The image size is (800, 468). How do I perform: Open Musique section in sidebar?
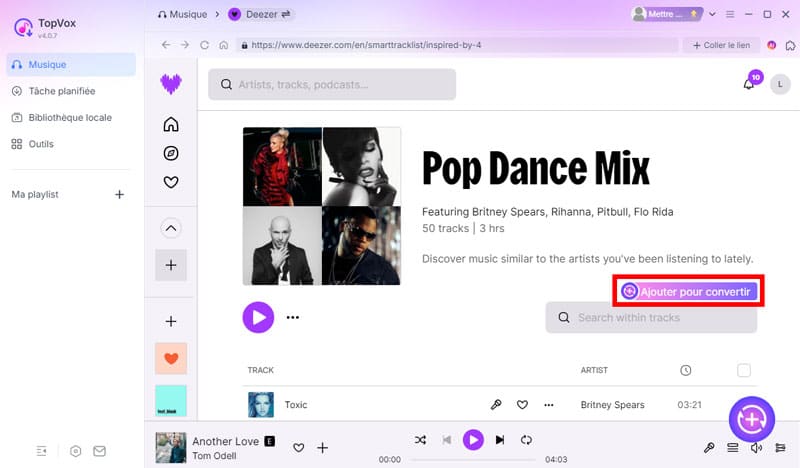click(71, 64)
